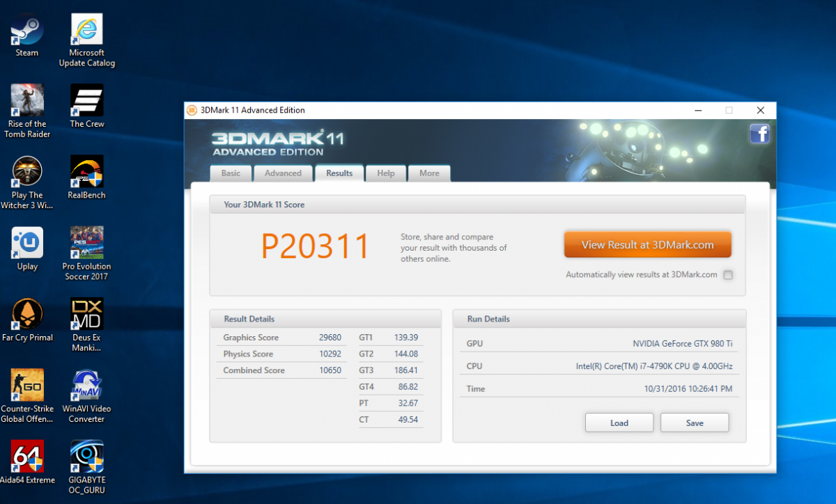
Task: Select the Deus Ex Mankind icon
Action: 87,325
